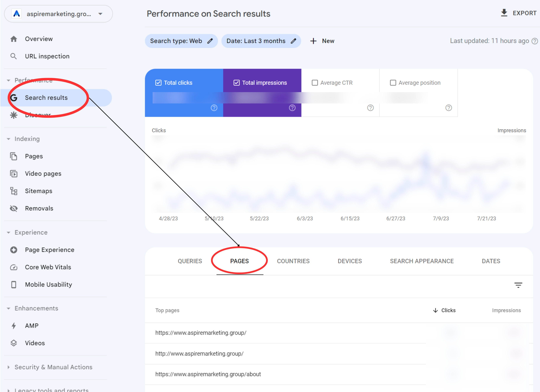Open the property selector dropdown
Viewport: 540px width, 392px height.
(100, 14)
